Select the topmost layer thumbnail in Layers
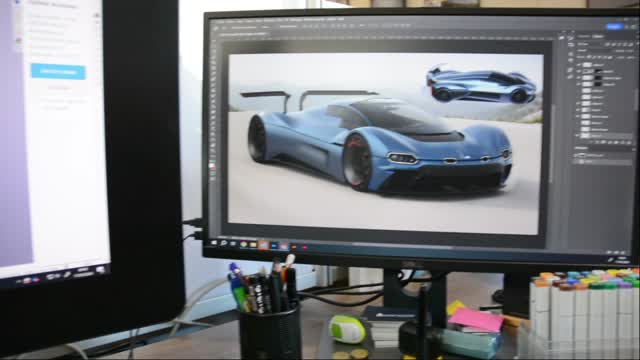The image size is (640, 360). pyautogui.click(x=587, y=65)
